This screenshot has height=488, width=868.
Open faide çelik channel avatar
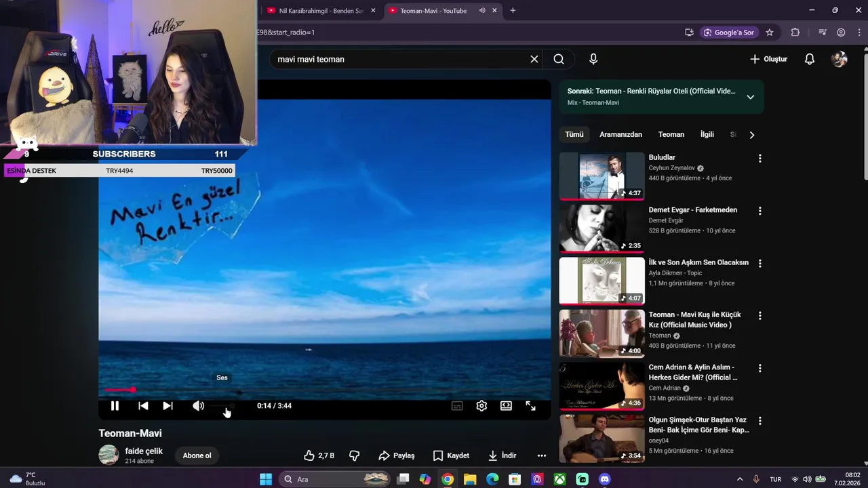click(108, 455)
